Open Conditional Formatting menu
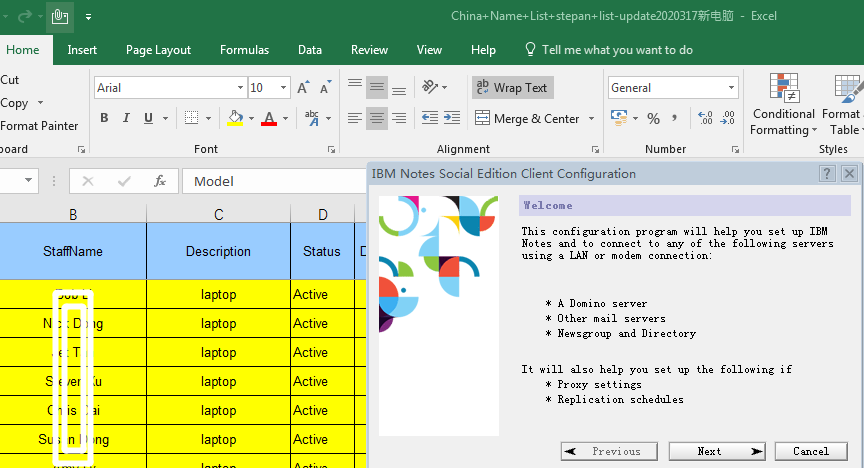The height and width of the screenshot is (468, 864). [784, 105]
